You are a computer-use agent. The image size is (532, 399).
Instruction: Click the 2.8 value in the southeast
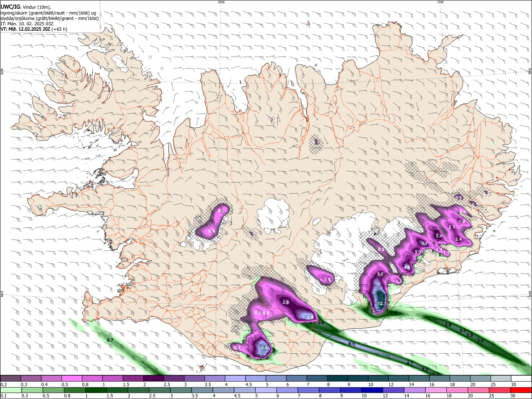(439, 236)
